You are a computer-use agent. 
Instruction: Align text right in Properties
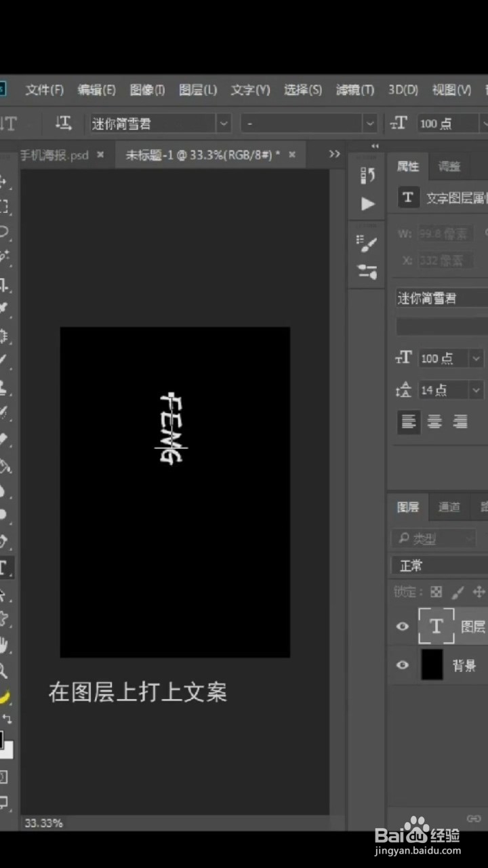click(460, 422)
